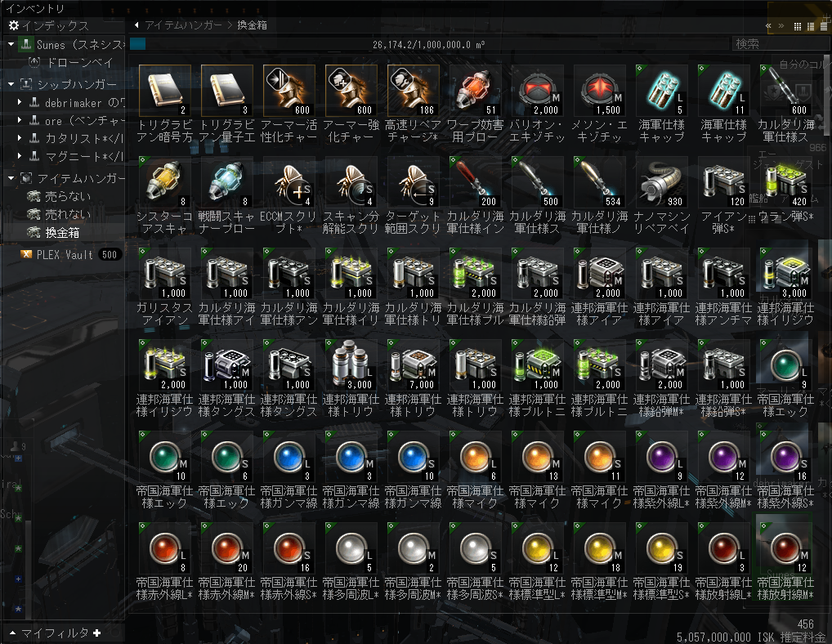Select the 帝国海軍仕様標準型L crystal icon
The image size is (832, 644).
(538, 548)
